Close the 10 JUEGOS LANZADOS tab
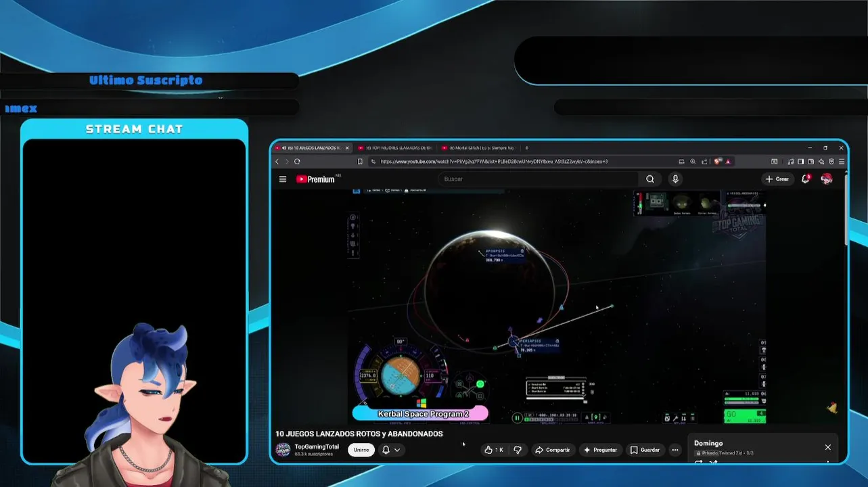Viewport: 868px width, 487px height. tap(347, 147)
